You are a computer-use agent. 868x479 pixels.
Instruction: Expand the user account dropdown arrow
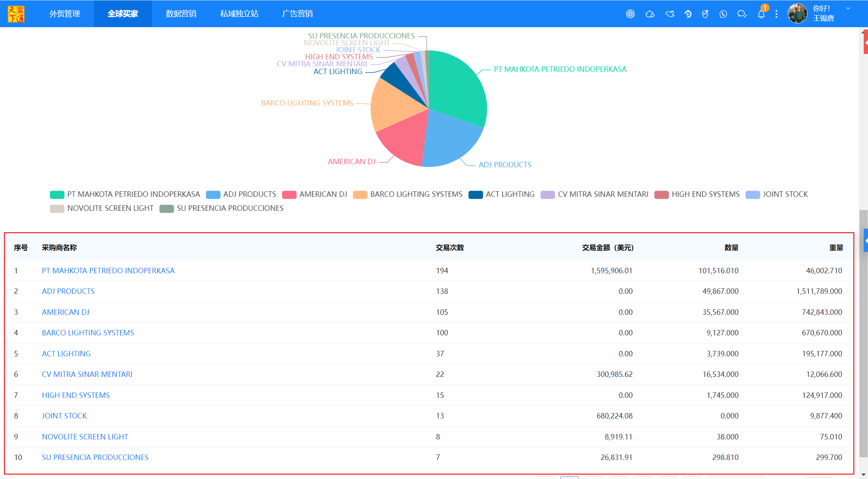click(x=848, y=9)
